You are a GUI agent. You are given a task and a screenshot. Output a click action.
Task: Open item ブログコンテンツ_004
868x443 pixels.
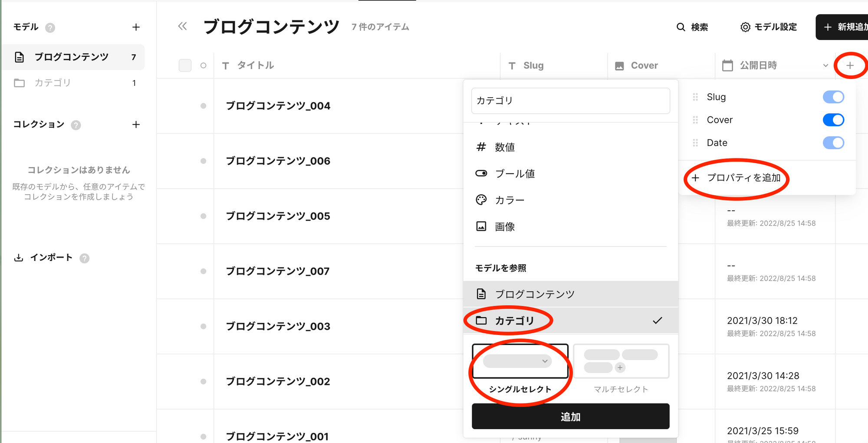278,106
